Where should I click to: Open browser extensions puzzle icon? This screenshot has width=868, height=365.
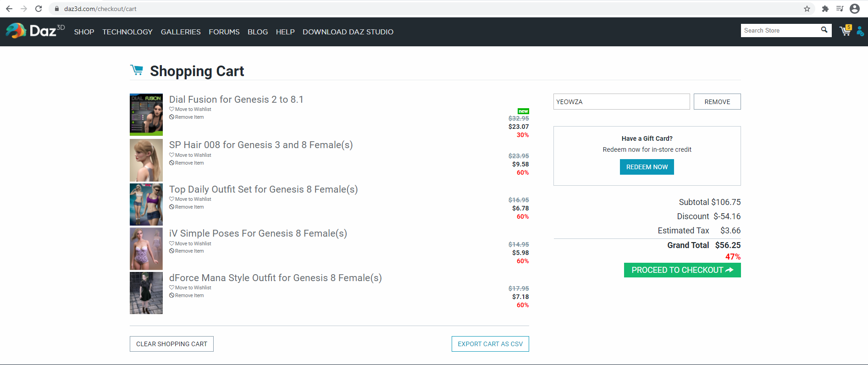[x=825, y=9]
